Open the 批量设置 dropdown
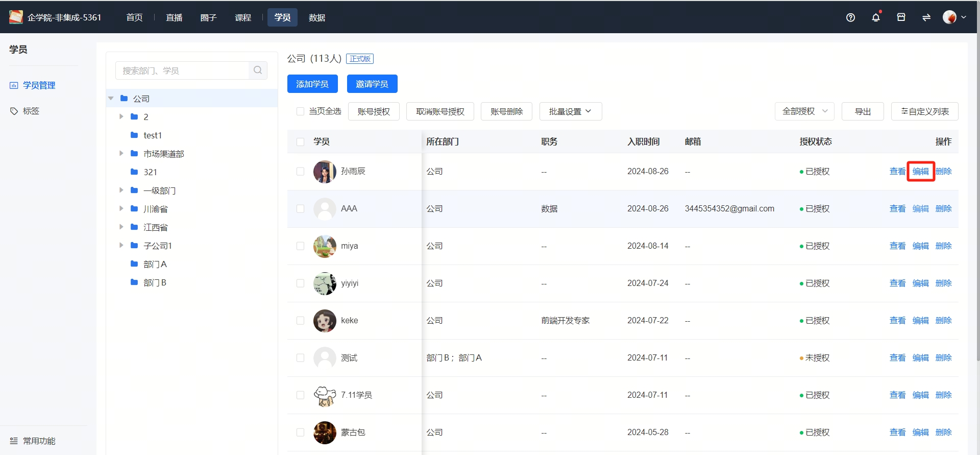The height and width of the screenshot is (455, 980). (x=570, y=111)
